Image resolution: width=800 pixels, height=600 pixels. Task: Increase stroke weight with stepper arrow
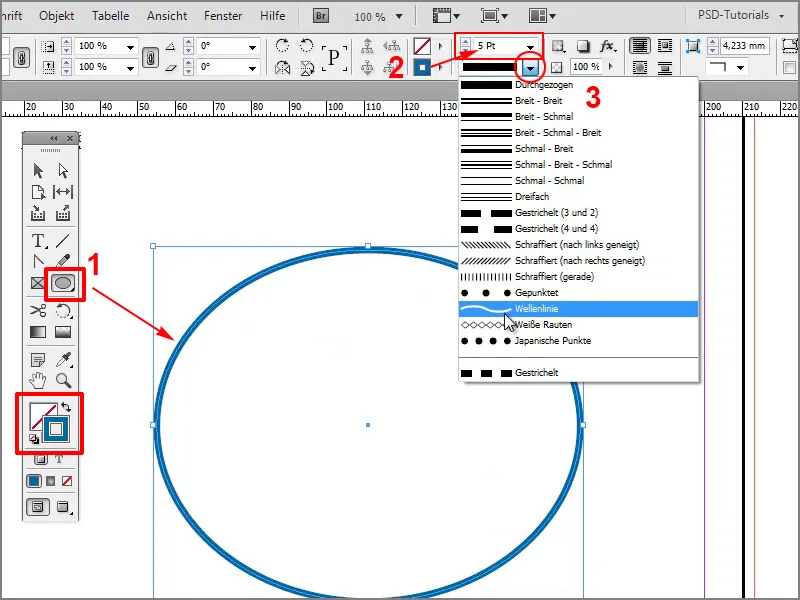(465, 42)
